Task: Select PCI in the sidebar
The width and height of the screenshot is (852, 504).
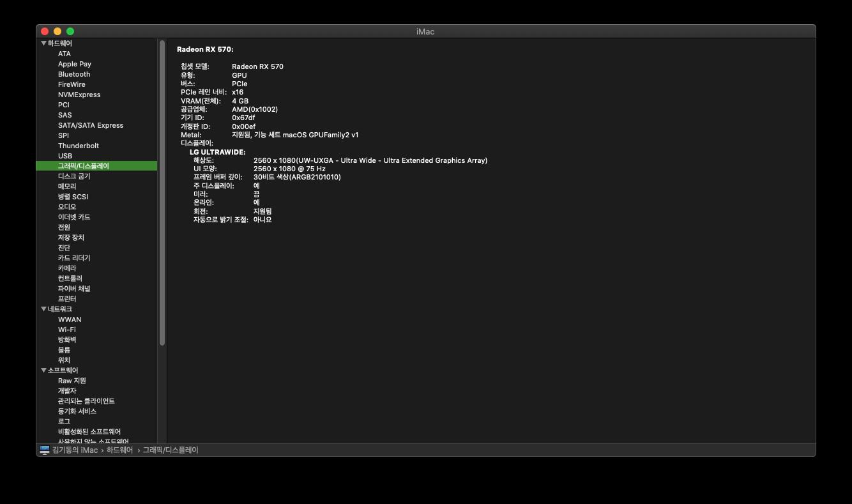Action: point(64,105)
